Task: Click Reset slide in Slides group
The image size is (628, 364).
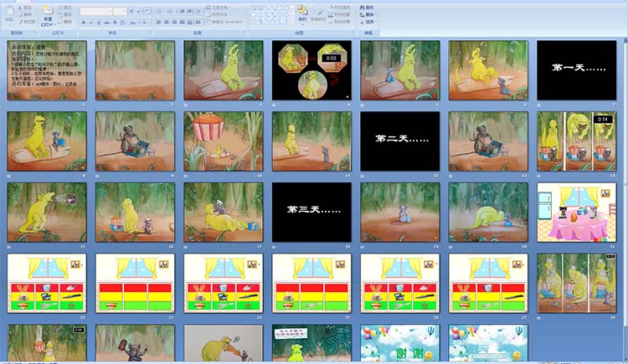Action: click(66, 14)
